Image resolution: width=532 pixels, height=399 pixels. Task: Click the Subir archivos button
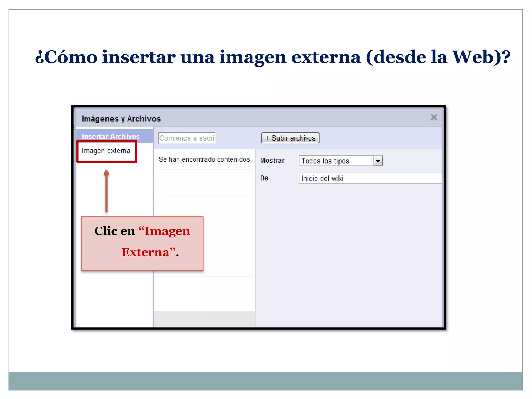point(290,138)
